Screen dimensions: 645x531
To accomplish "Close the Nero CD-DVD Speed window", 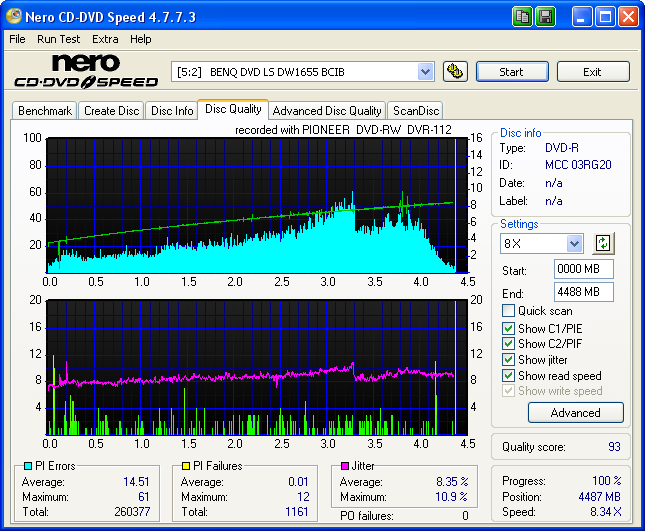I will tap(629, 17).
